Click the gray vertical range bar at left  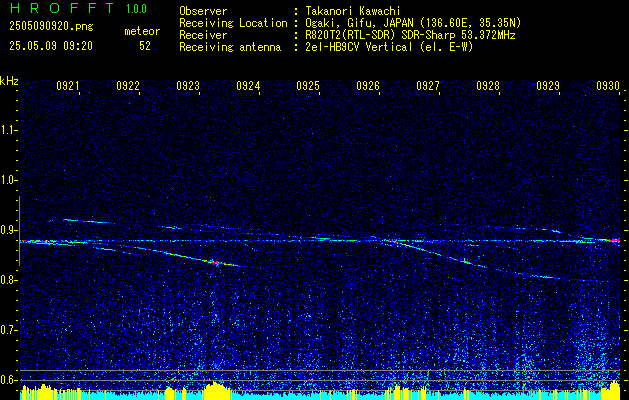[20, 231]
